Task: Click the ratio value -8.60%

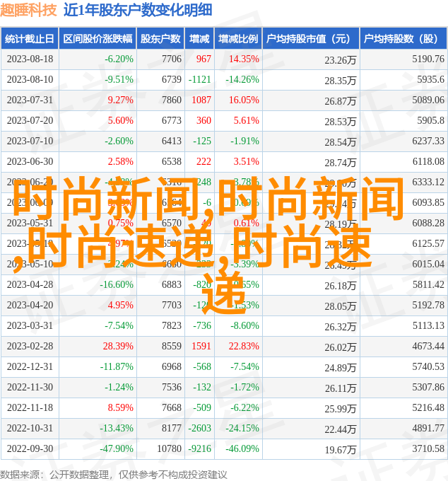Action: tap(244, 326)
